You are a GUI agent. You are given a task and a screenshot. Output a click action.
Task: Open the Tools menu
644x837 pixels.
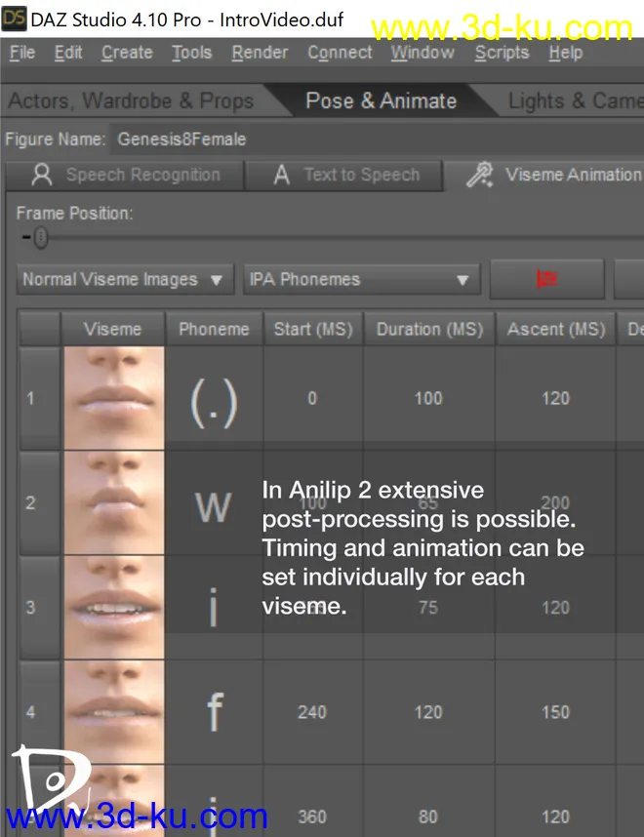coord(191,53)
